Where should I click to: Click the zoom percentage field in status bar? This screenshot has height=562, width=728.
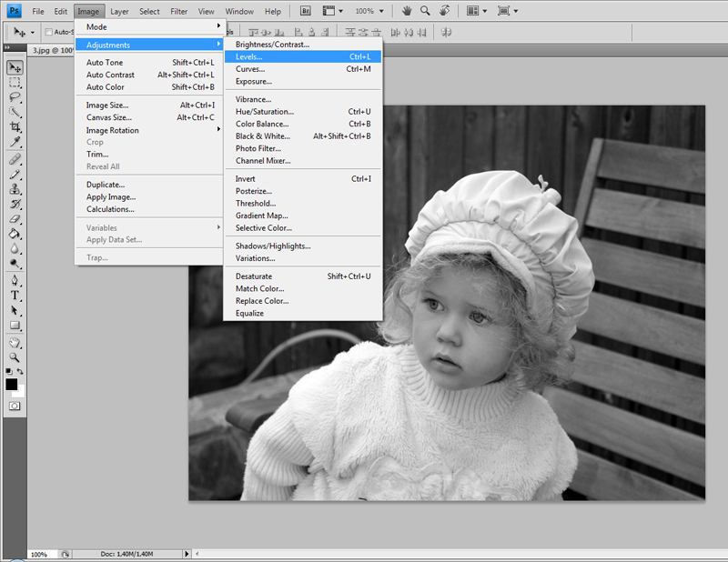click(x=40, y=554)
